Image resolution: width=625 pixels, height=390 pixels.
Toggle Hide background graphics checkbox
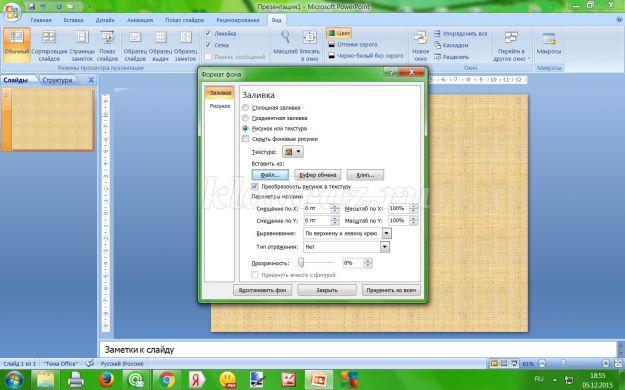(x=246, y=139)
